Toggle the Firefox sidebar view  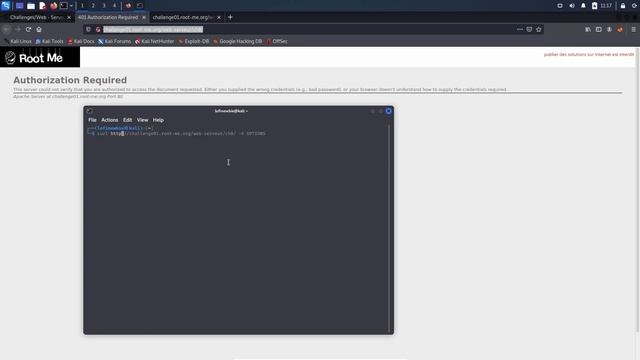(x=598, y=29)
